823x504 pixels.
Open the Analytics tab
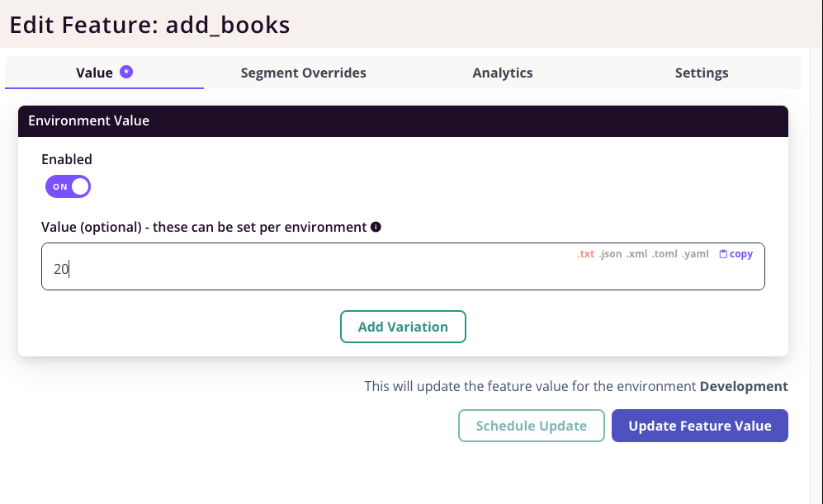coord(503,73)
